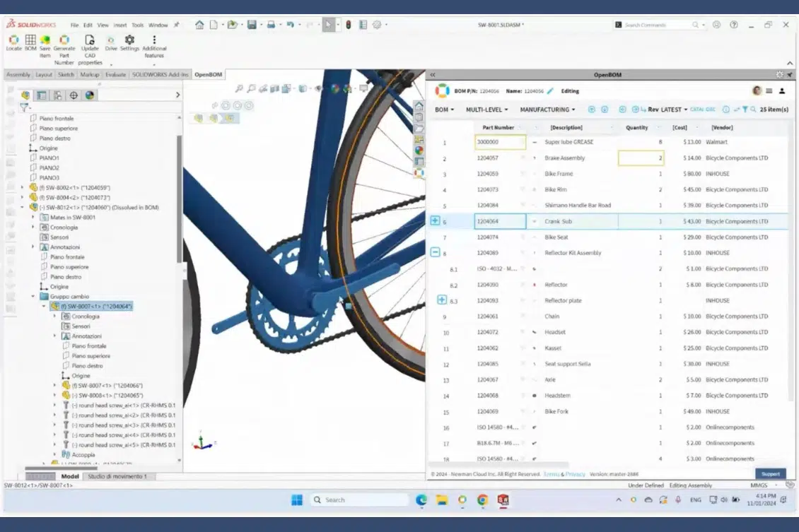
Task: Open the OpenBOM Drive icon
Action: (110, 40)
